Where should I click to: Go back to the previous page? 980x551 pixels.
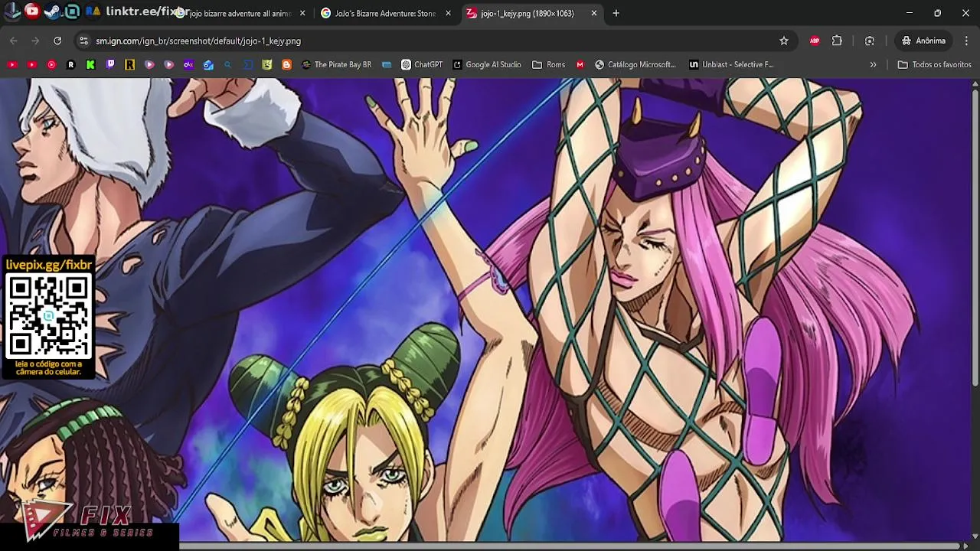coord(14,41)
